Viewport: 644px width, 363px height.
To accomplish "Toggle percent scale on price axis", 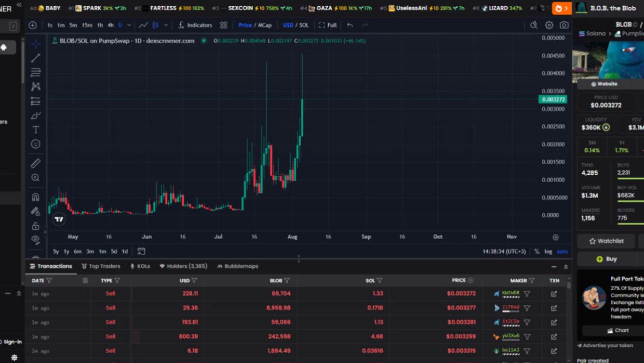I will click(536, 252).
